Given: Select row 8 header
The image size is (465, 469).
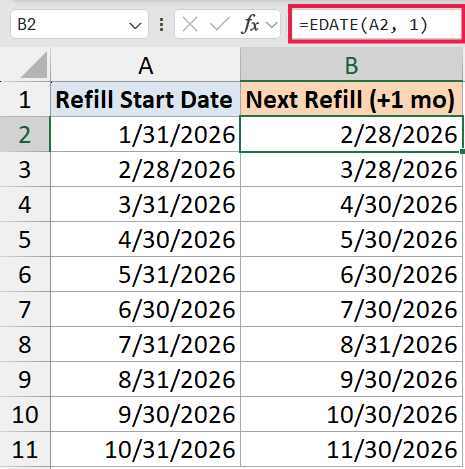Looking at the screenshot, I should click(x=25, y=344).
